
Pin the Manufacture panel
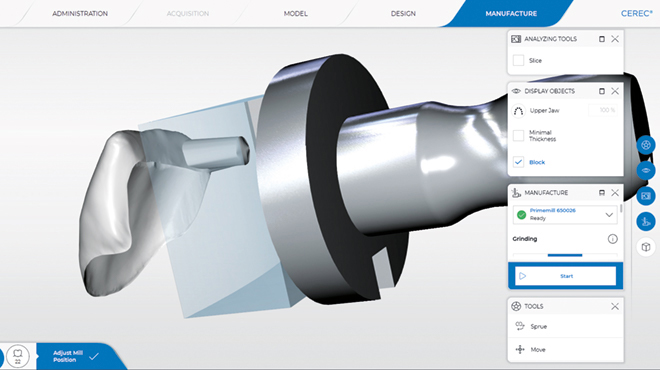[601, 193]
